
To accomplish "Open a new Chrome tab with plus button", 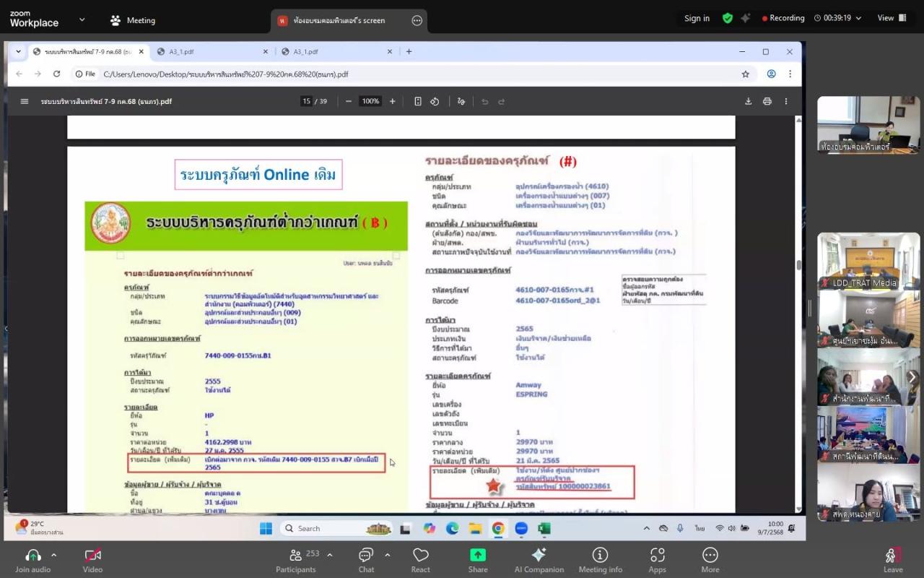I will pyautogui.click(x=409, y=51).
